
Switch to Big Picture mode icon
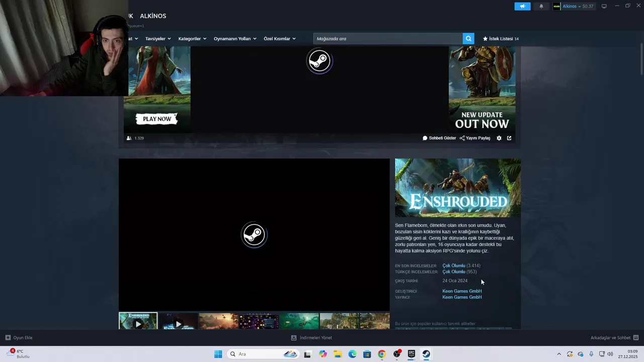pos(604,6)
